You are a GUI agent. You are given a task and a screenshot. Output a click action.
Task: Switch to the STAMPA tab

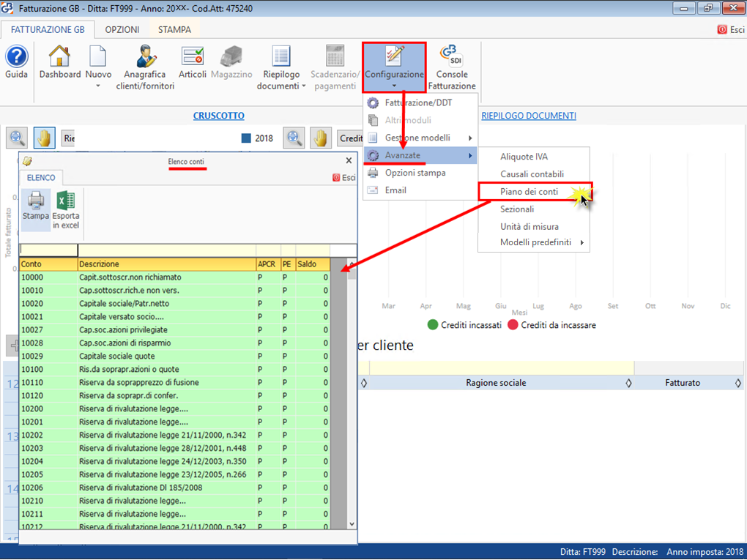pyautogui.click(x=174, y=29)
